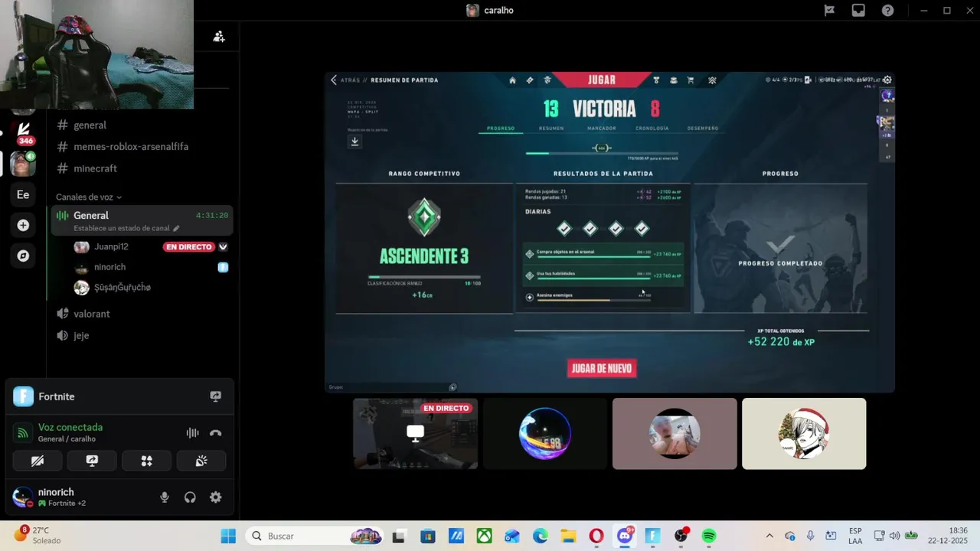Toggle noise suppression waveform icon
This screenshot has height=551, width=980.
[x=192, y=433]
